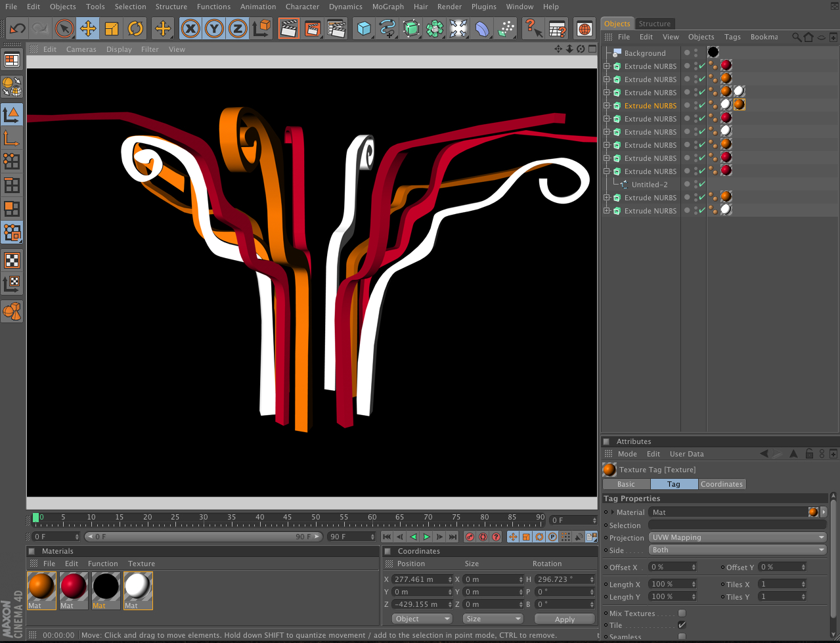Collapse the Extrude NURBS containing Untitled-2

pos(607,171)
